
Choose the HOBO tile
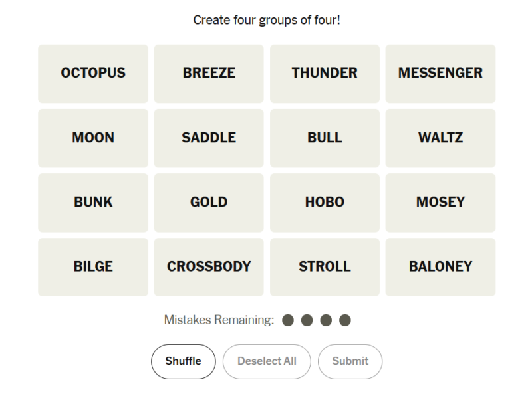325,203
